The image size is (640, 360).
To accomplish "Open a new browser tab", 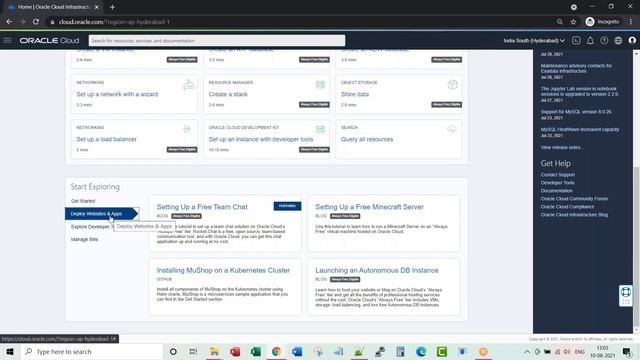I will 112,7.
